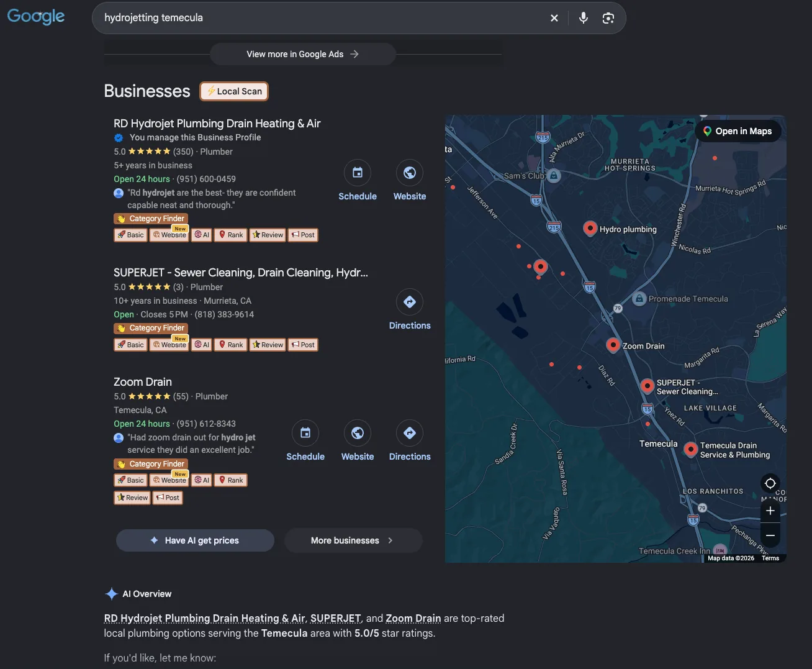This screenshot has height=669, width=812.
Task: Open Category Finder for RD Hydrojet Plumbing
Action: [x=151, y=219]
